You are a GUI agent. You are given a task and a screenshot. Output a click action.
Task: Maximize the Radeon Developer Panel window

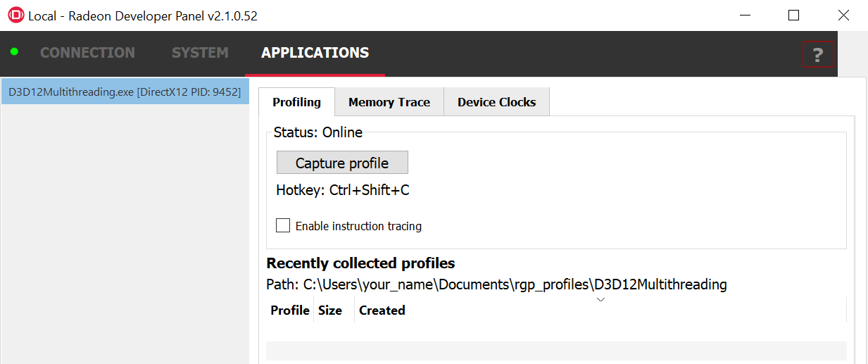pos(793,15)
